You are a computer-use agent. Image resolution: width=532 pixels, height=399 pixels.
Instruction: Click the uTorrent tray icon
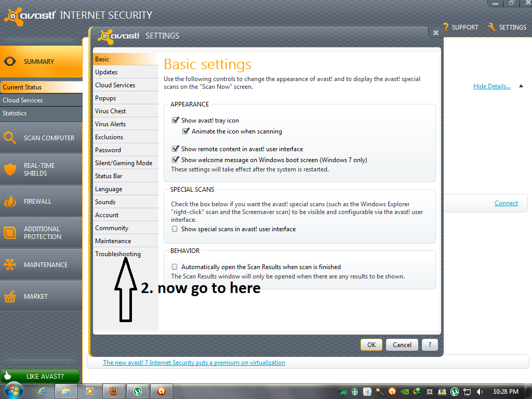point(454,392)
